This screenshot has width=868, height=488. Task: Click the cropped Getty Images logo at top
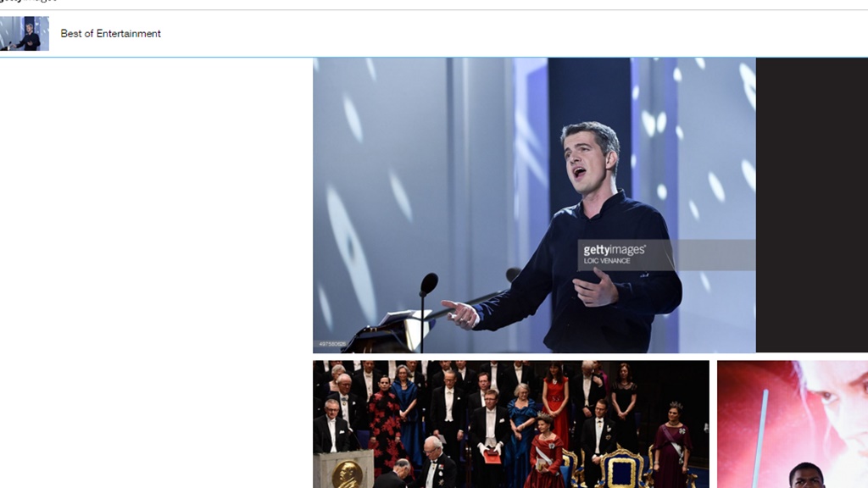28,1
